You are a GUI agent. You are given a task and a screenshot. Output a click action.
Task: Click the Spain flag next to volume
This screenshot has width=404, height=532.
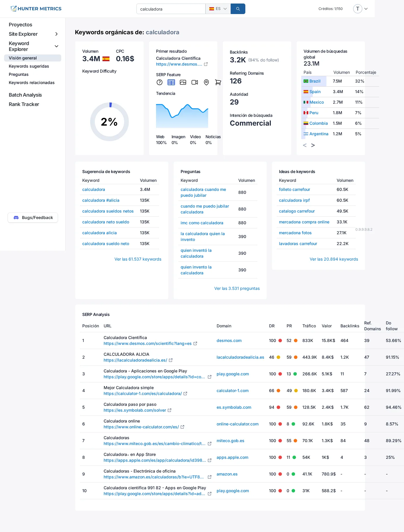[x=106, y=59]
